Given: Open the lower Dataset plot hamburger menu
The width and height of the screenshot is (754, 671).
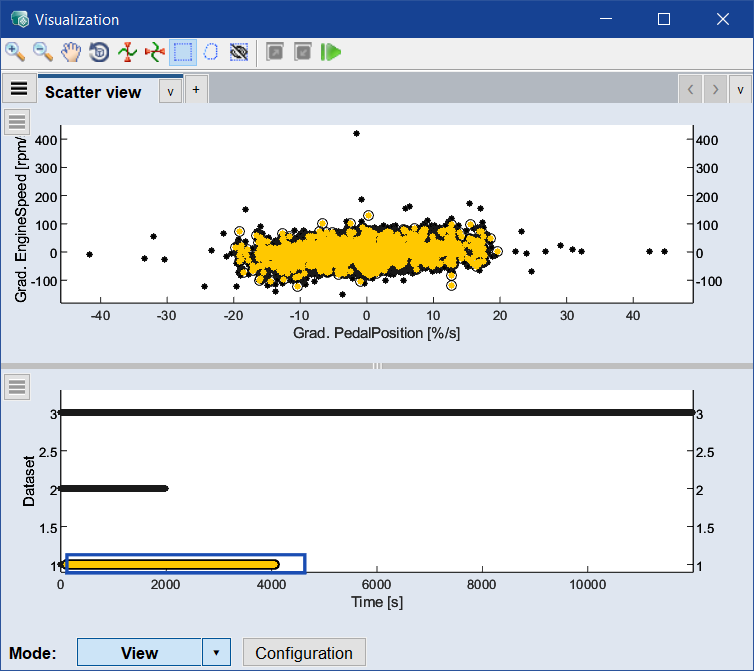Looking at the screenshot, I should pos(17,386).
